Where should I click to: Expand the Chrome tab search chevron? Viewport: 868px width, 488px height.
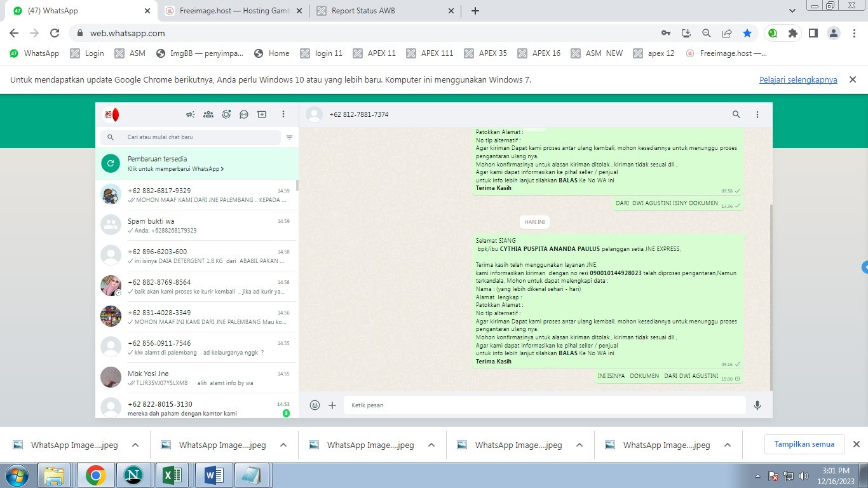pyautogui.click(x=792, y=11)
